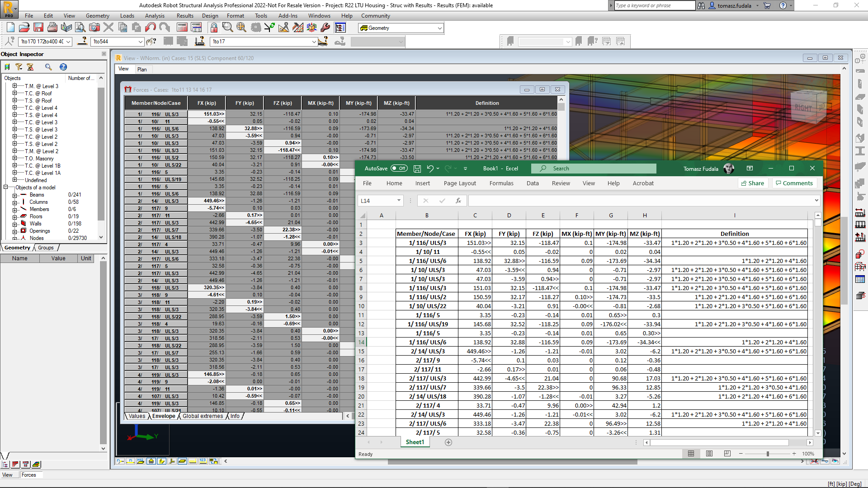Click the Excel save icon
The height and width of the screenshot is (488, 868).
[x=417, y=169]
